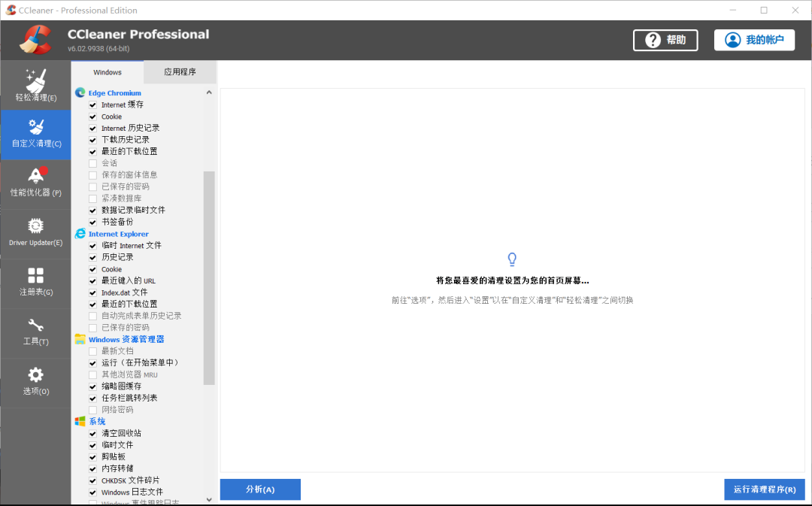This screenshot has height=506, width=812.
Task: Click 运行清理程序(R) run cleaner button
Action: pos(765,489)
